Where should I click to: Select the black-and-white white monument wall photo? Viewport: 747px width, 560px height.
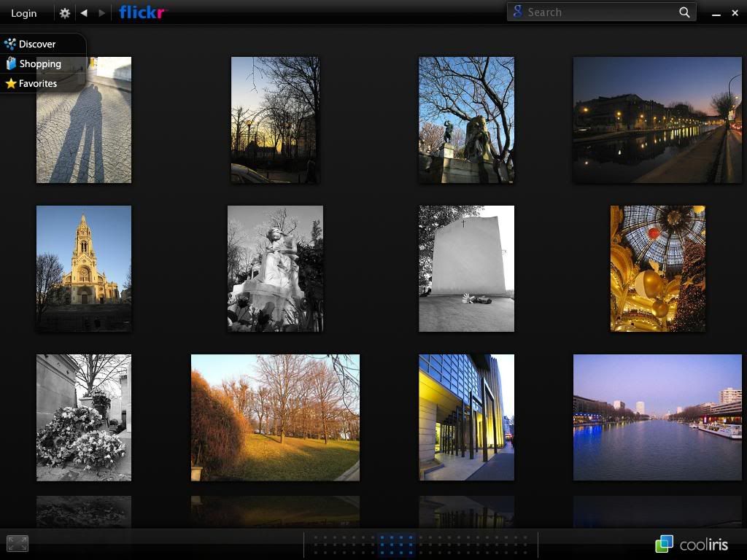[x=466, y=268]
